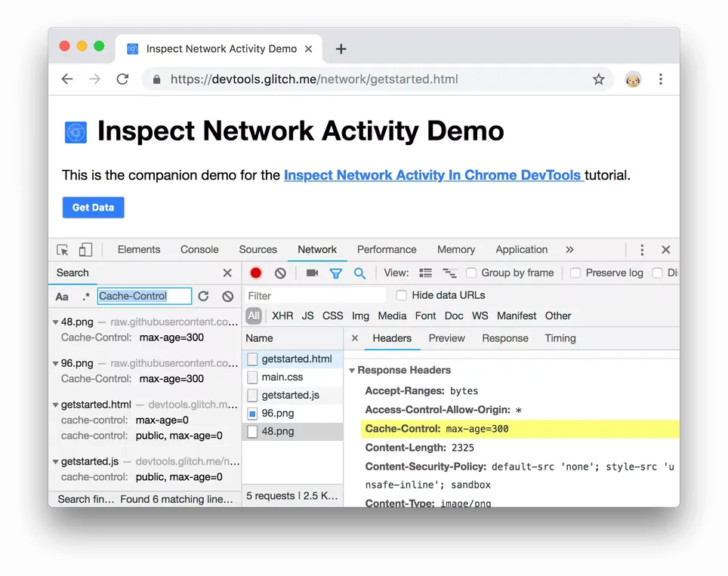Switch to large request rows view

pyautogui.click(x=425, y=273)
